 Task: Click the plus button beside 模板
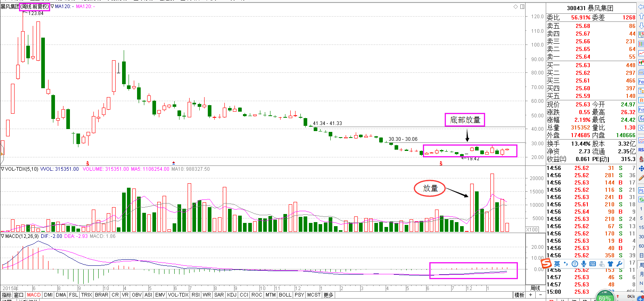pos(531,295)
